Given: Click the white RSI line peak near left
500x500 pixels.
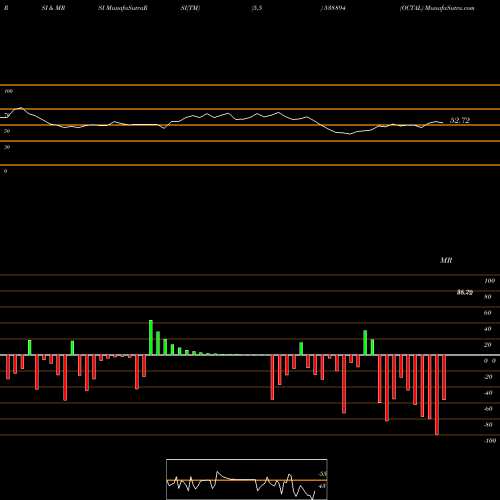Looking at the screenshot, I should 21,108.
